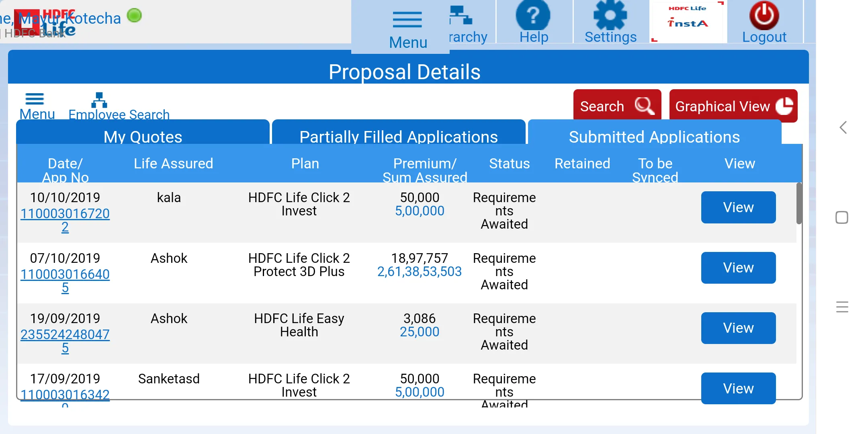This screenshot has width=868, height=434.
Task: Switch to the My Quotes tab
Action: click(x=142, y=137)
